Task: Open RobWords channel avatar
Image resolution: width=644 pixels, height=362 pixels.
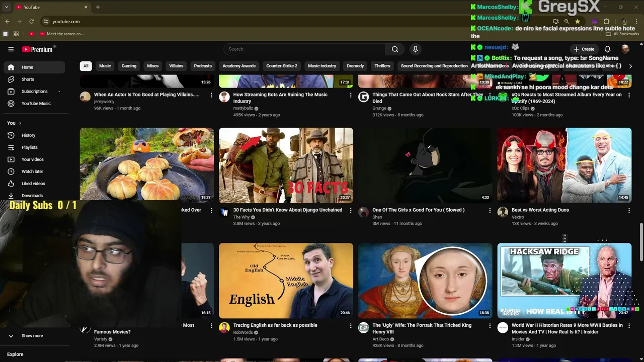Action: tap(224, 328)
